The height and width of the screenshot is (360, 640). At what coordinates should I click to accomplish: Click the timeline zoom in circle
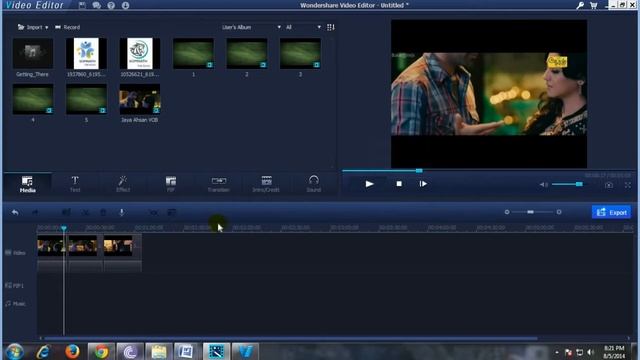[x=559, y=212]
